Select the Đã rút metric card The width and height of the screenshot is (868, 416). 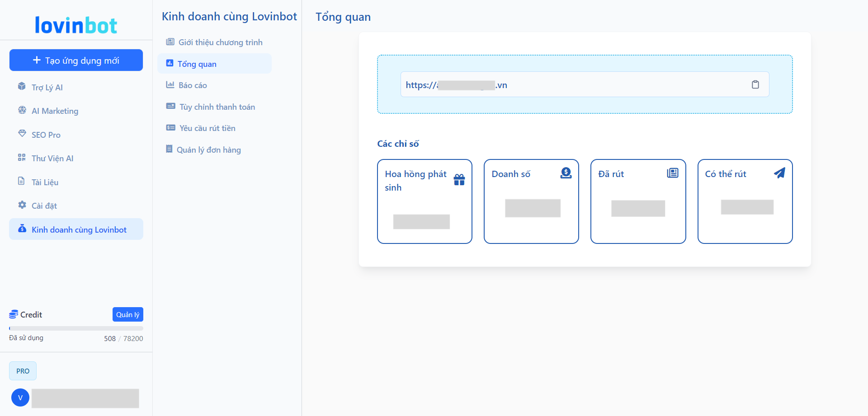coord(638,201)
